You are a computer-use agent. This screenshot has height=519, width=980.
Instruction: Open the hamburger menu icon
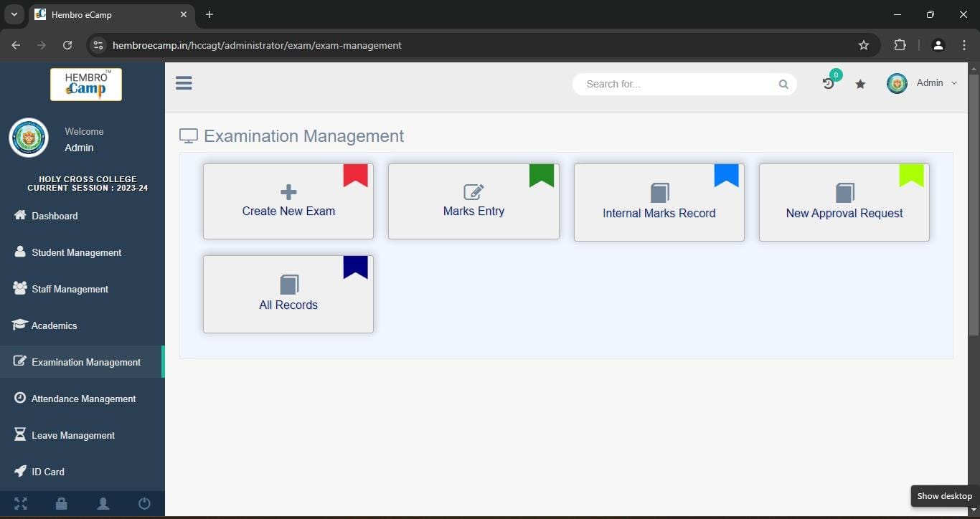[x=184, y=83]
